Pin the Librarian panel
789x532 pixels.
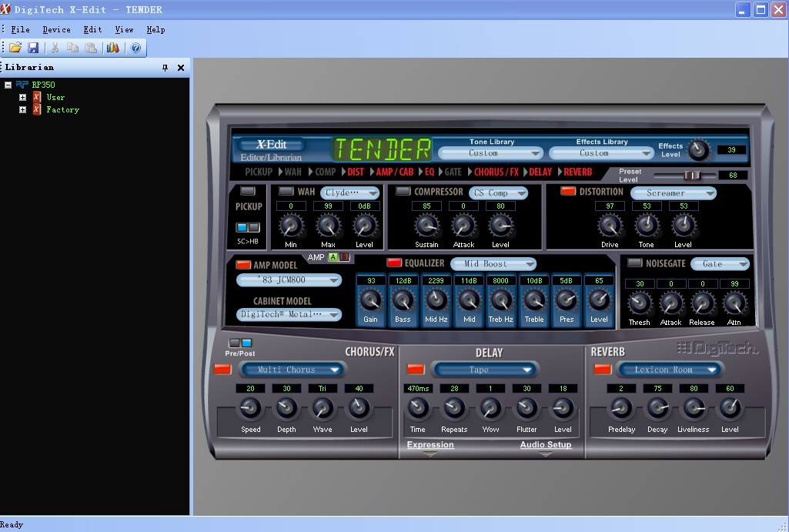point(165,68)
